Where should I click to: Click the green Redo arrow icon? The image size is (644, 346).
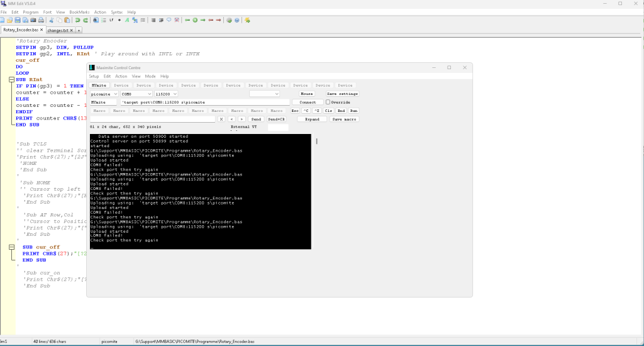(x=85, y=20)
